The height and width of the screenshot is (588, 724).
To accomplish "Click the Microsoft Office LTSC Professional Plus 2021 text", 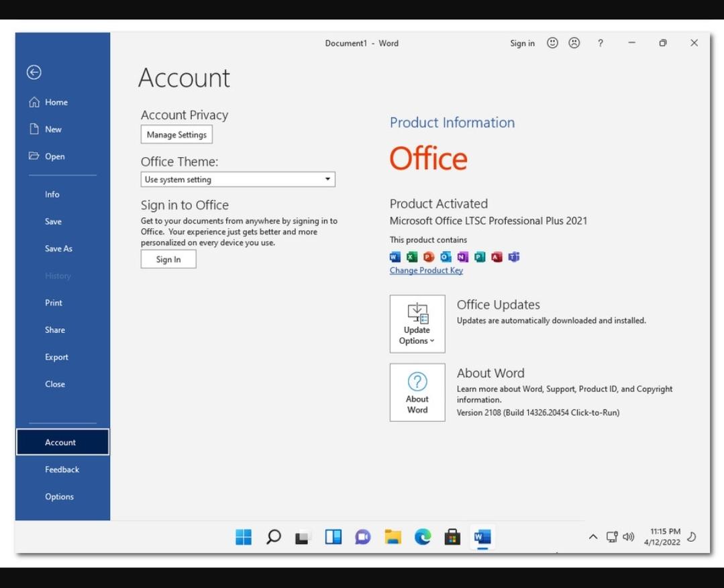I will click(488, 221).
